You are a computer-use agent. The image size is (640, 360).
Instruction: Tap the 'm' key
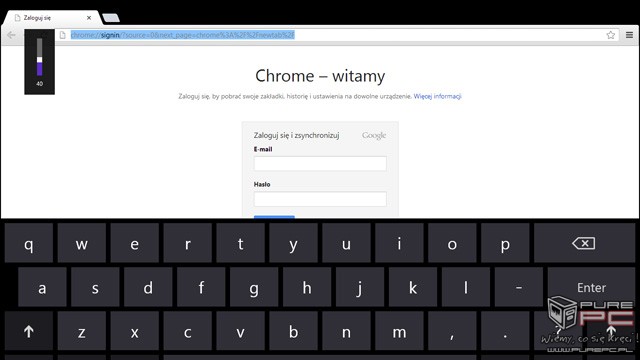click(399, 331)
